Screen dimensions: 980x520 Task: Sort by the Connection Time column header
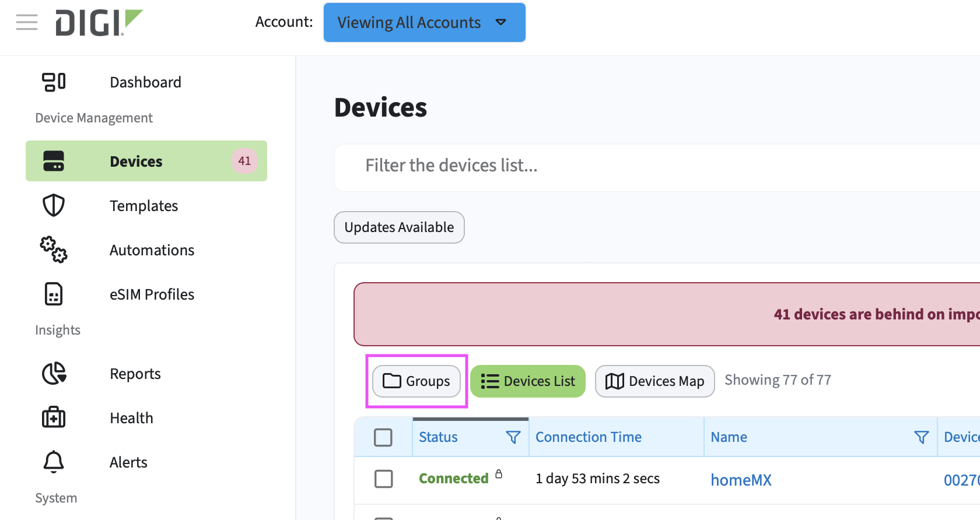(x=588, y=437)
